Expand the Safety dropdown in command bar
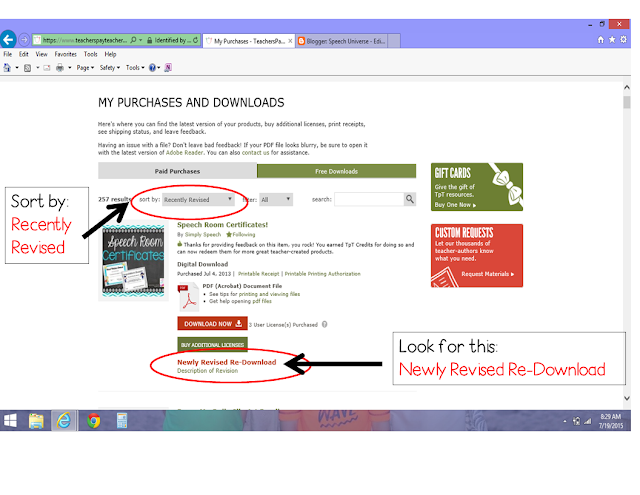This screenshot has width=640, height=495. coord(110,68)
